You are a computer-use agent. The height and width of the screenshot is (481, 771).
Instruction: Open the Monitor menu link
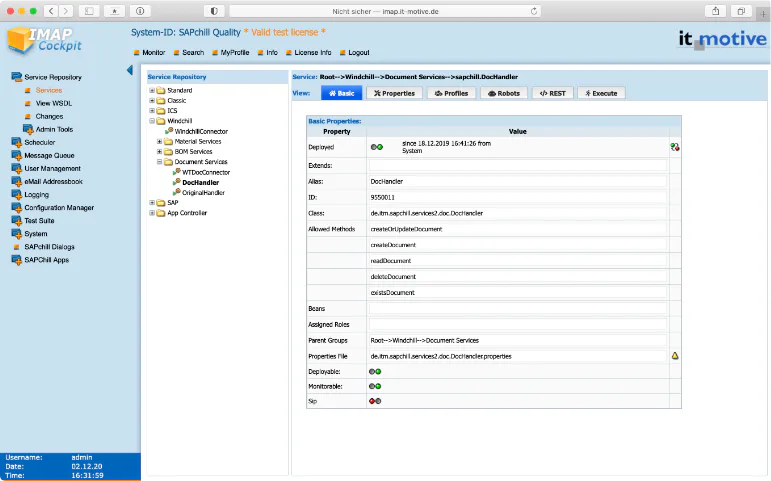pos(153,53)
